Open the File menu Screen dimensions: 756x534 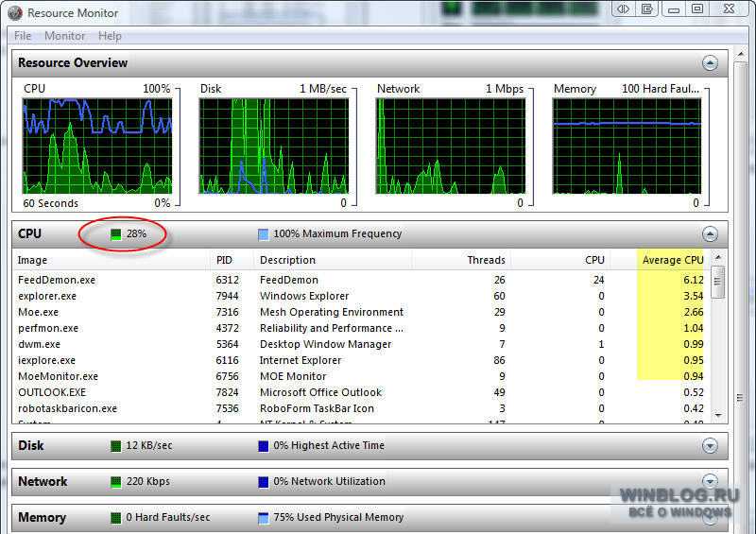(23, 36)
